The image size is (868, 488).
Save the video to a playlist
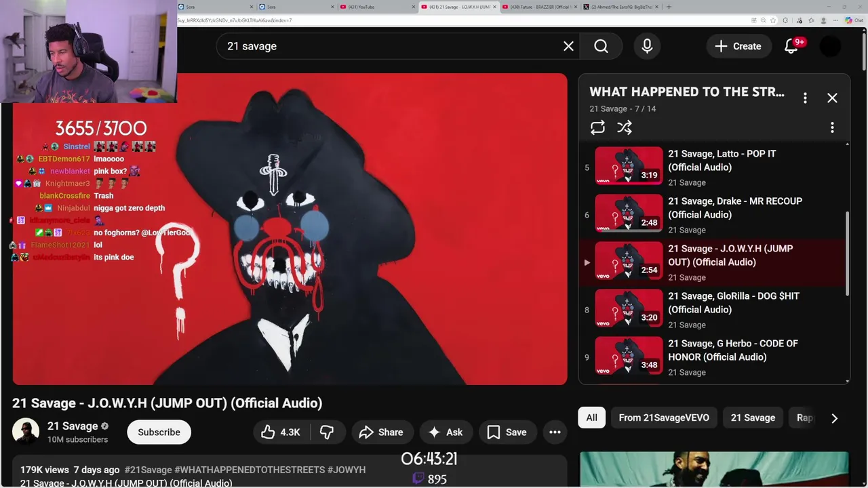[507, 432]
